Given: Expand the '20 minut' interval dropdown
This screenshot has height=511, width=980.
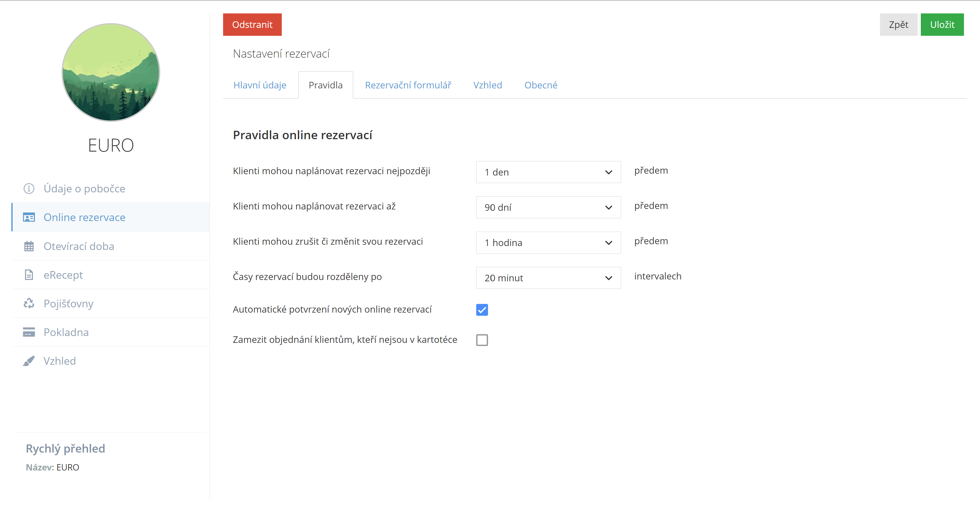Looking at the screenshot, I should [548, 278].
